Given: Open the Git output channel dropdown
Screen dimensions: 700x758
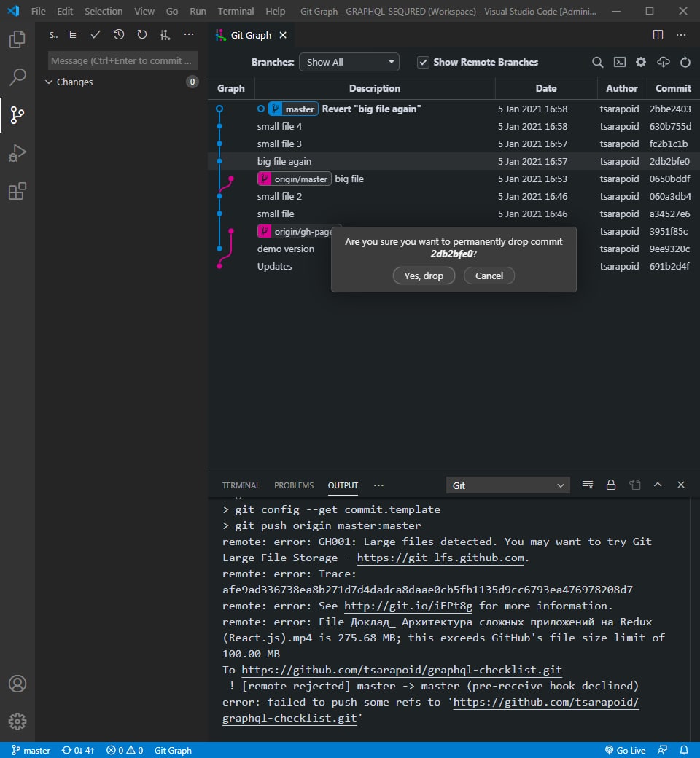Looking at the screenshot, I should [508, 485].
